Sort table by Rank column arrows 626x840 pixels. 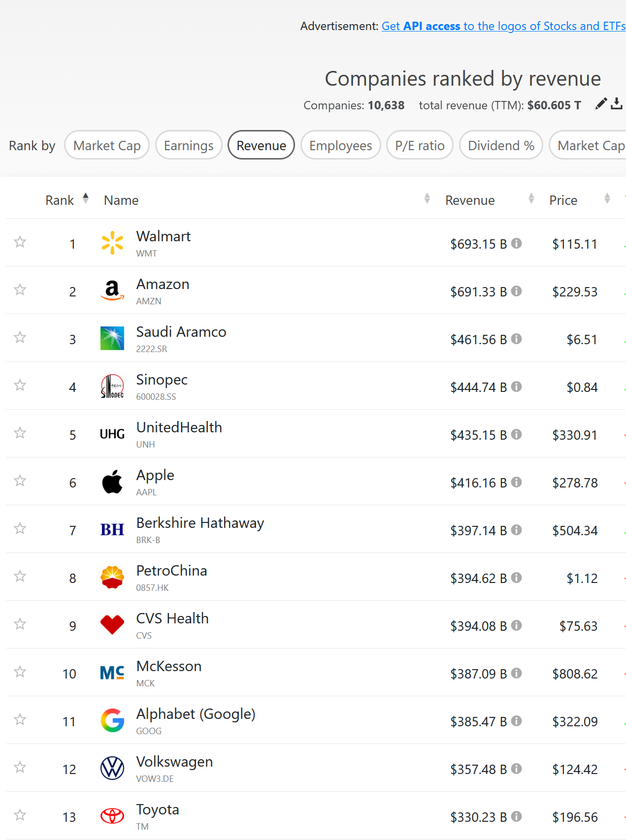pyautogui.click(x=86, y=198)
